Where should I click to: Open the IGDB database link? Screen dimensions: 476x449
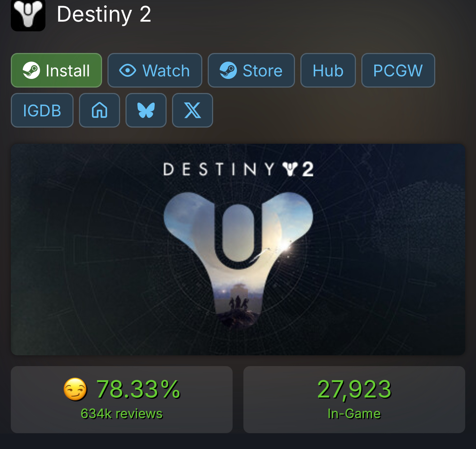pyautogui.click(x=42, y=110)
